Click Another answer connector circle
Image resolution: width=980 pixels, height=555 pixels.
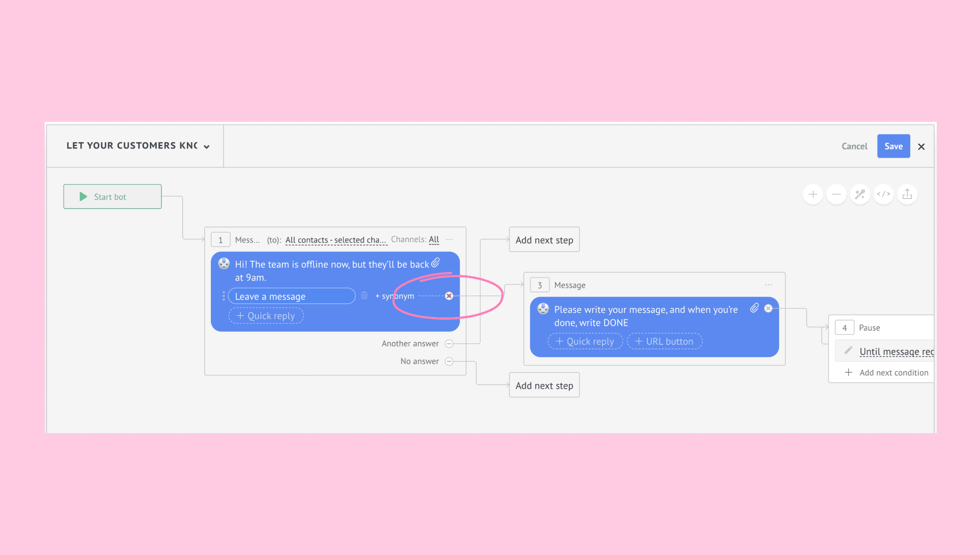click(449, 344)
